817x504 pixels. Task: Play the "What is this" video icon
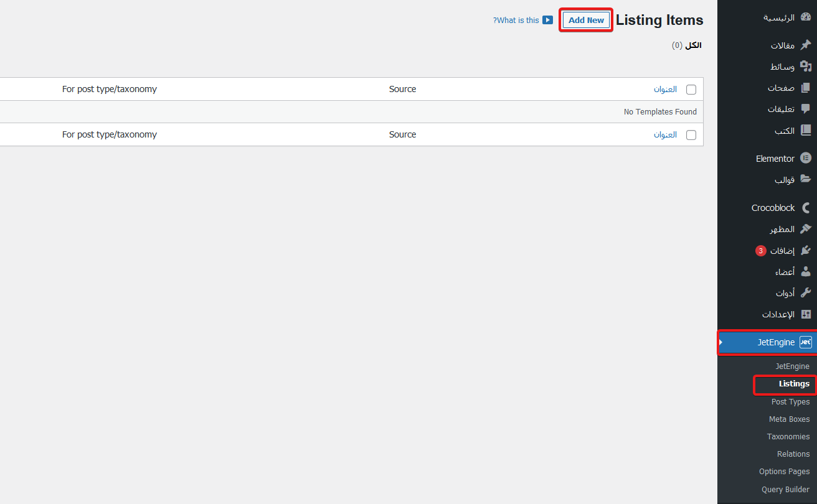pos(547,20)
